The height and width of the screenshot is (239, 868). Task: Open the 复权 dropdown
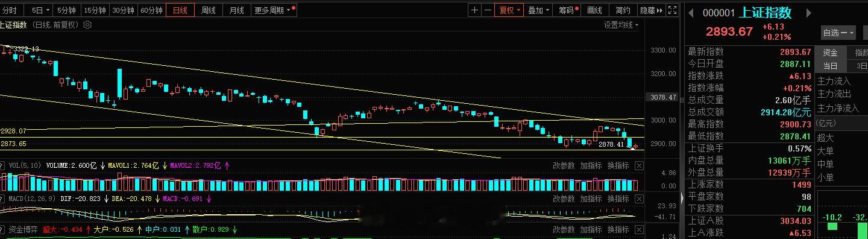[x=509, y=10]
